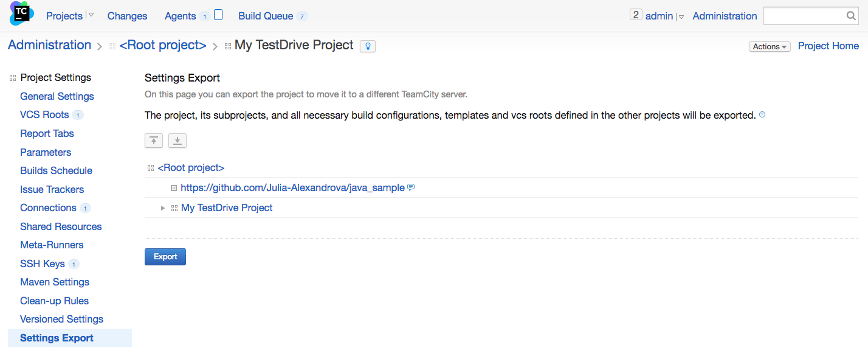Click the lightbulb tip icon beside project name
Viewport: 868px width, 353px height.
click(368, 46)
